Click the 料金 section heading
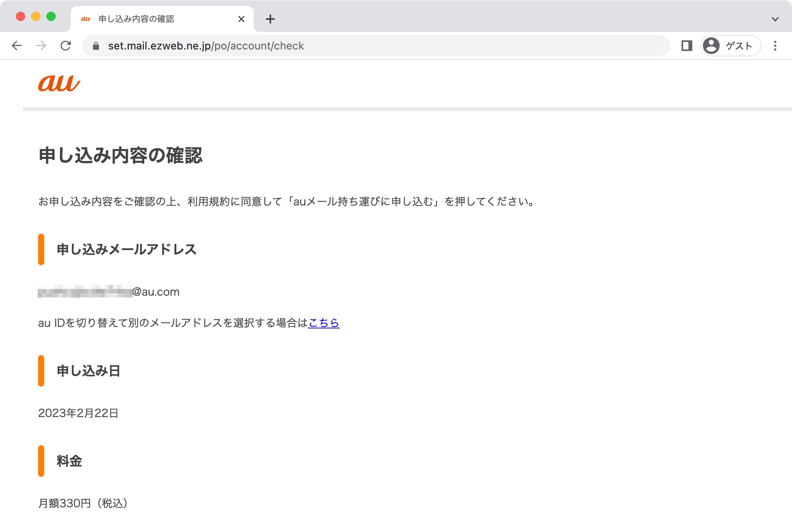Viewport: 792px width, 532px height. (x=69, y=461)
